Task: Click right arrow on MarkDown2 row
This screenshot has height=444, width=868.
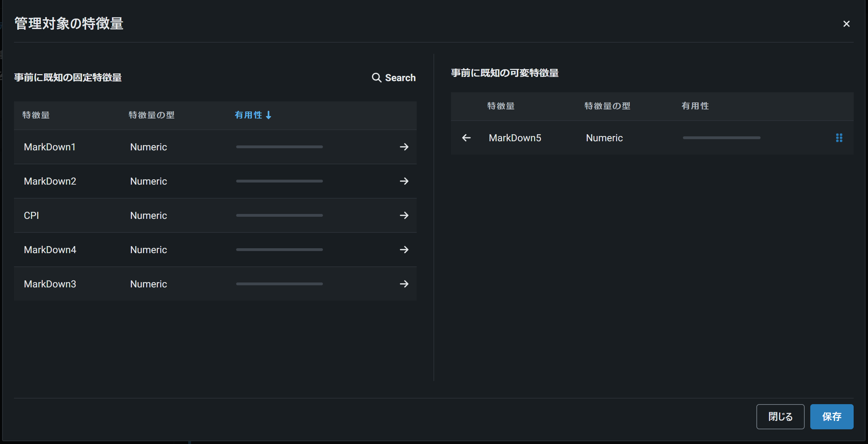Action: click(x=404, y=181)
